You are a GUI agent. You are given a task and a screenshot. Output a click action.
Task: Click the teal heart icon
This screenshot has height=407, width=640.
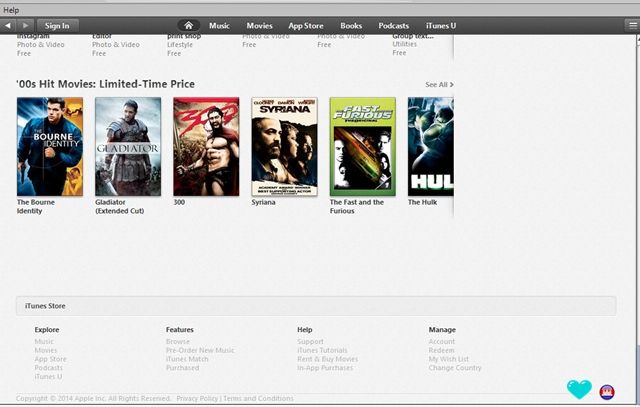[579, 389]
